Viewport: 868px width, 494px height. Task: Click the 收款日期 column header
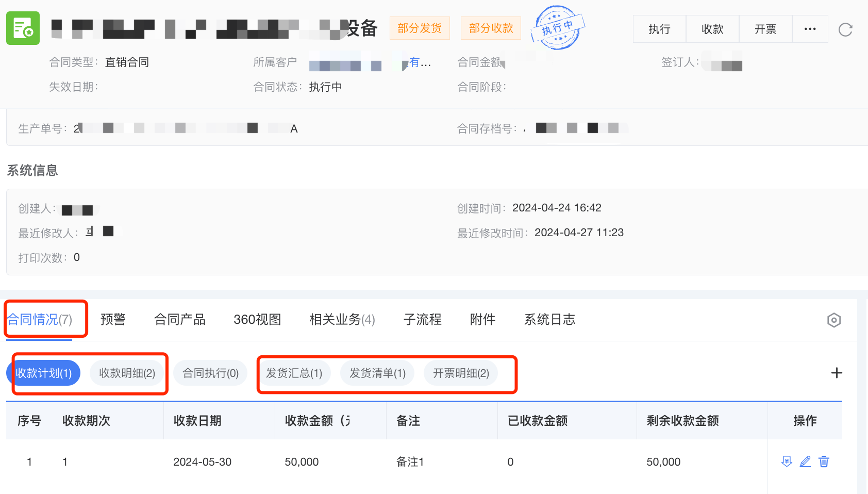(x=197, y=421)
